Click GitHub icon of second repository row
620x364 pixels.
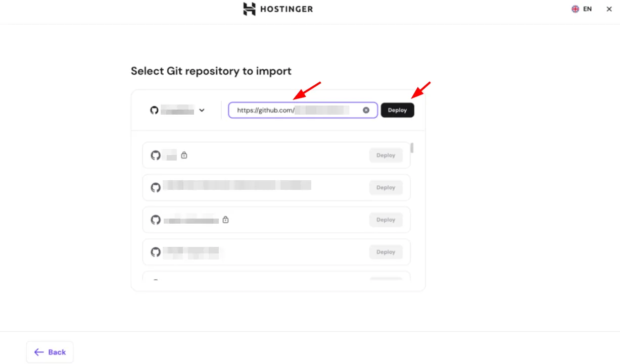(x=156, y=187)
